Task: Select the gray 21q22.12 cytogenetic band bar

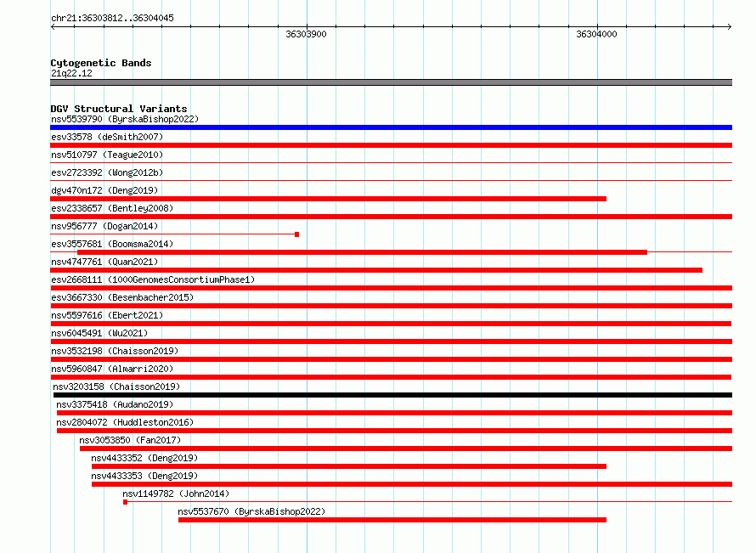Action: [x=391, y=82]
